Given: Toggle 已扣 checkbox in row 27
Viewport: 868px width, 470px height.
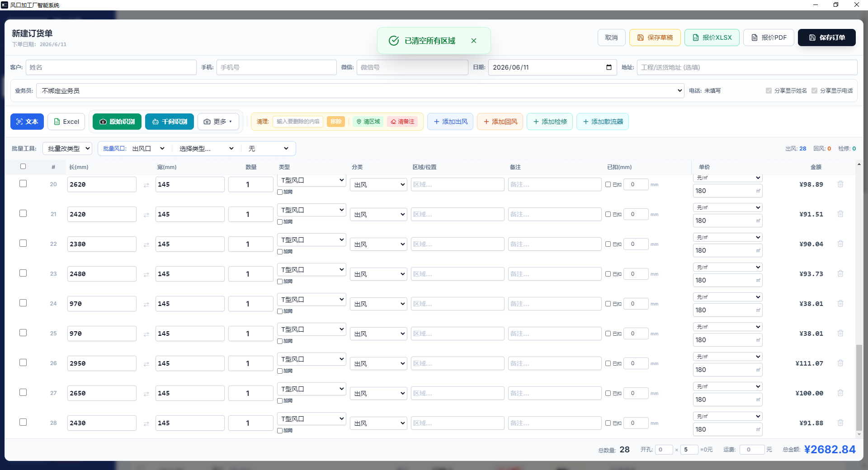Looking at the screenshot, I should click(x=608, y=393).
